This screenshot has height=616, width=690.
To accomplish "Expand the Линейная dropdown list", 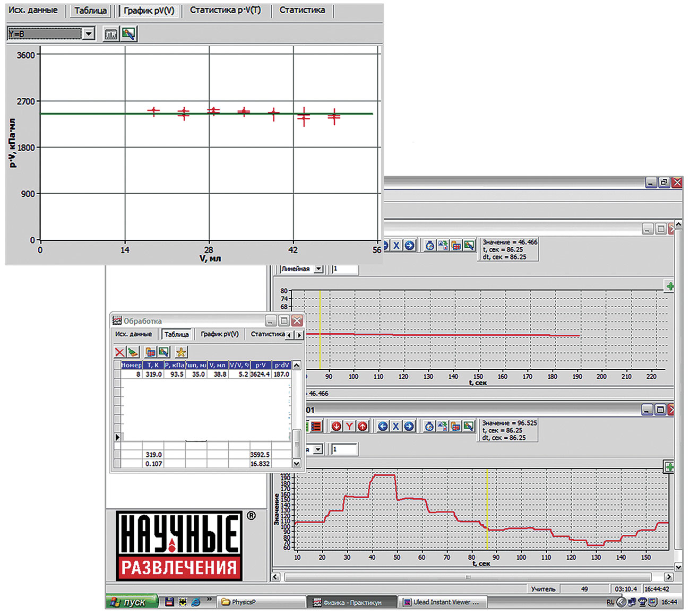I will pos(318,269).
